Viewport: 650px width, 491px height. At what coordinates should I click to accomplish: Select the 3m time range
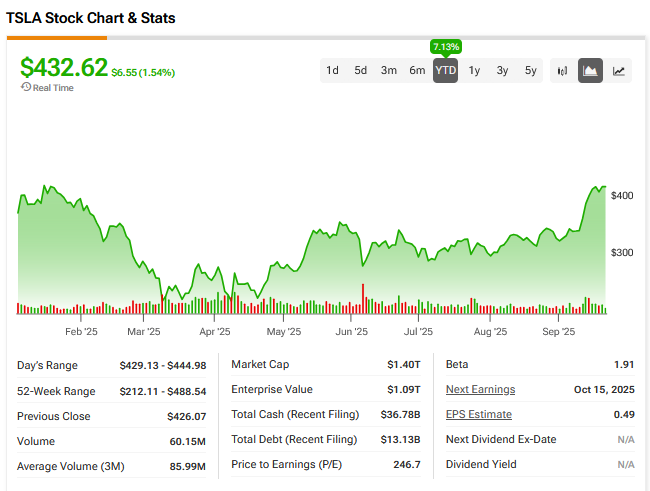[x=388, y=70]
